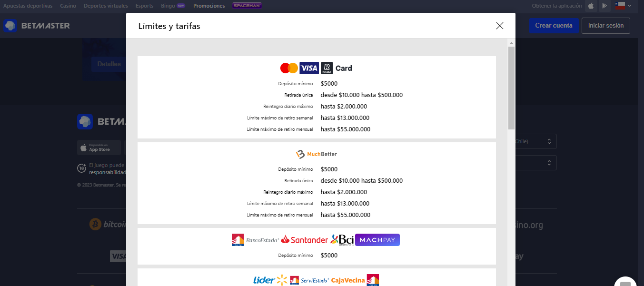Screen dimensions: 644x286
Task: Open the Esports section
Action: tap(144, 6)
